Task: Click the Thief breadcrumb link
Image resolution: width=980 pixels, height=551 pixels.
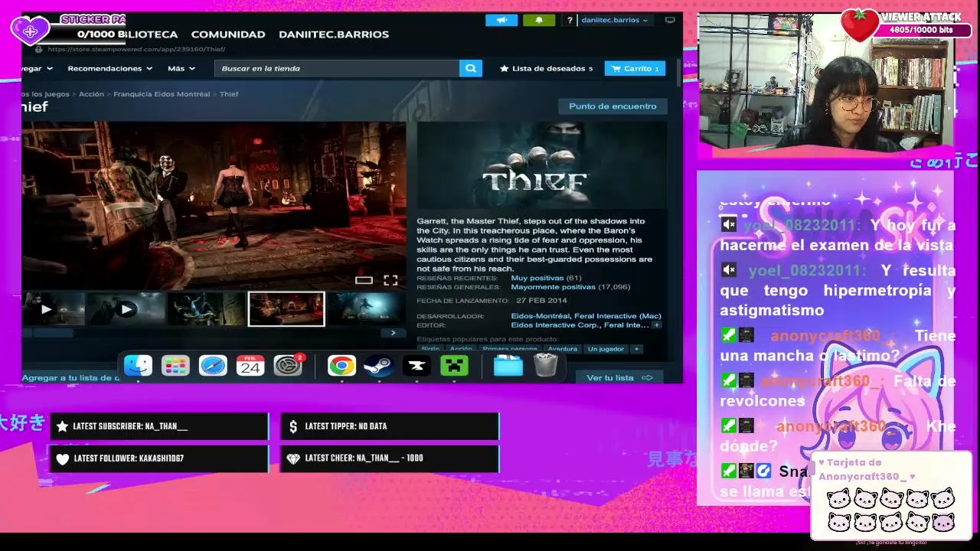Action: (x=229, y=94)
